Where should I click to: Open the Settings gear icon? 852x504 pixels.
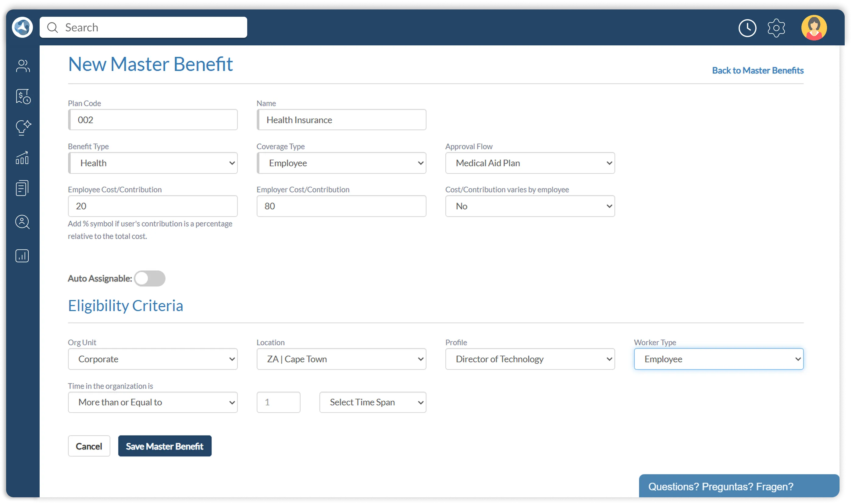point(776,28)
